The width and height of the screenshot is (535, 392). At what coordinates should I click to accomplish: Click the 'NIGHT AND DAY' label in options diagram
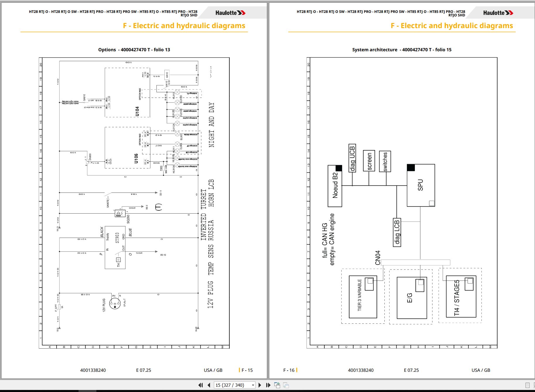point(211,125)
